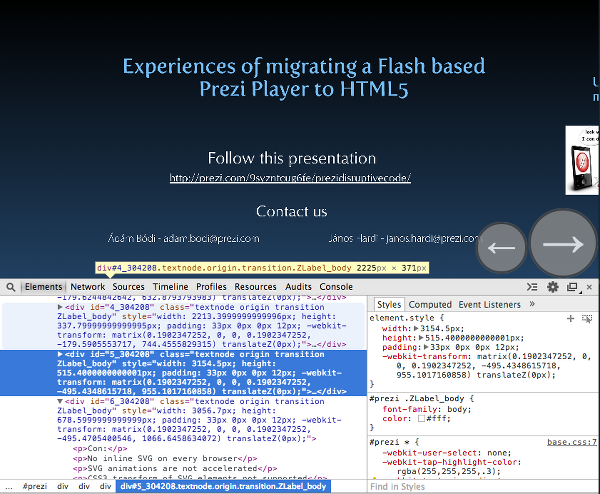
Task: Open the Audits tab
Action: click(x=298, y=287)
